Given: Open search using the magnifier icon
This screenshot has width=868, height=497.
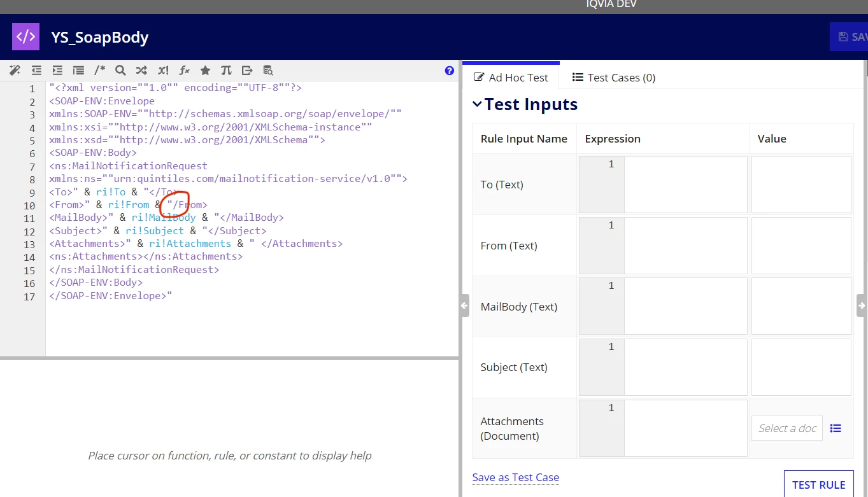Looking at the screenshot, I should click(x=120, y=71).
